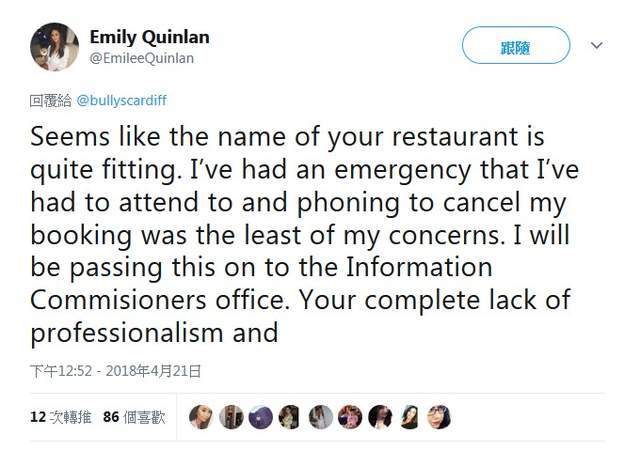640x450 pixels.
Task: Click the 回覆給 reply-to label
Action: click(51, 101)
